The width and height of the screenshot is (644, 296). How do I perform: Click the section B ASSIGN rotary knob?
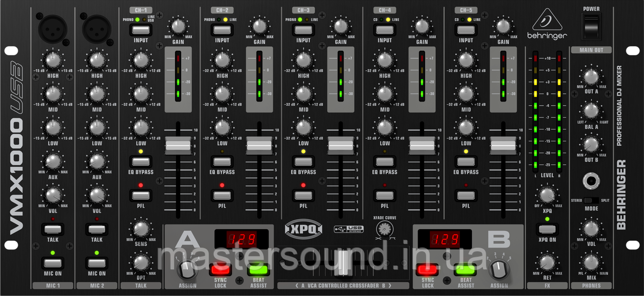[499, 270]
